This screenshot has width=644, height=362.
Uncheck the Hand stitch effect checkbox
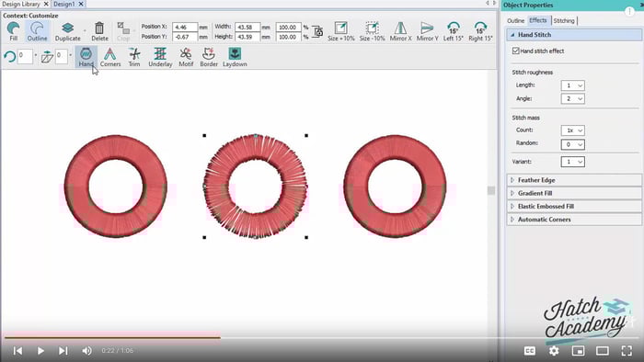[516, 51]
